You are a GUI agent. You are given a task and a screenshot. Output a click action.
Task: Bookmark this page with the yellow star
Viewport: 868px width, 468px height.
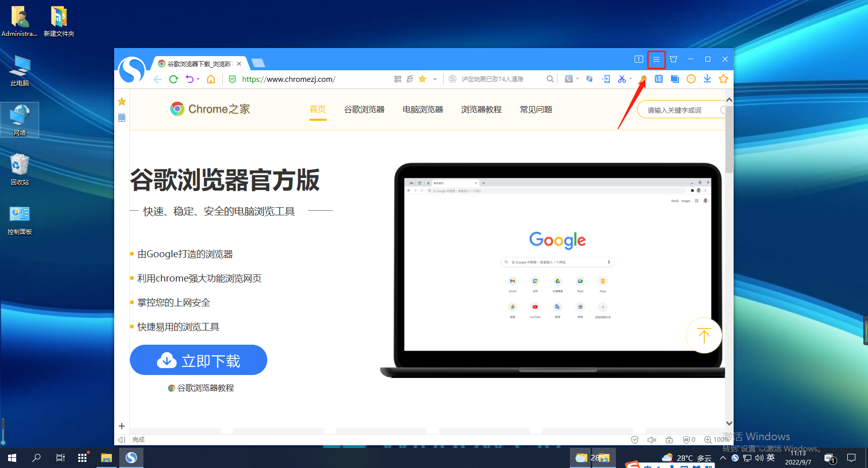422,79
